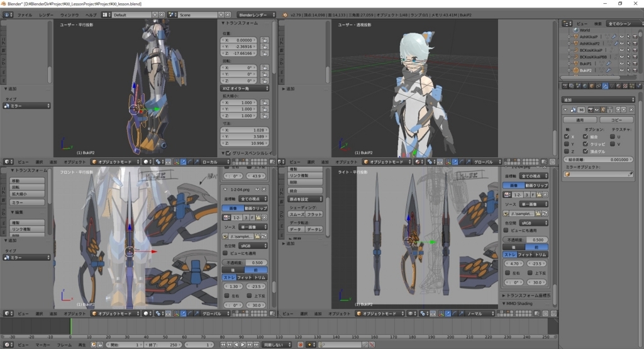Image resolution: width=644 pixels, height=349 pixels.
Task: Click the ミラーオブジェクト eyedropper icon
Action: coord(630,174)
